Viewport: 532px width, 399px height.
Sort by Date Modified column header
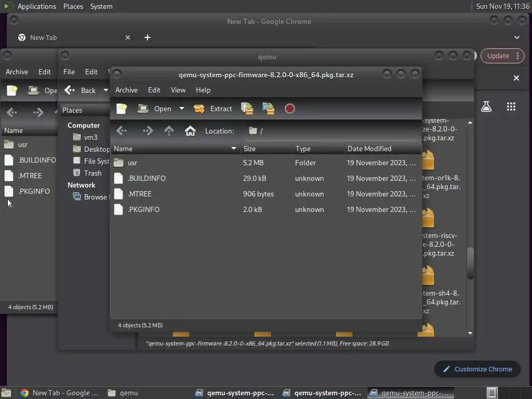coord(383,149)
